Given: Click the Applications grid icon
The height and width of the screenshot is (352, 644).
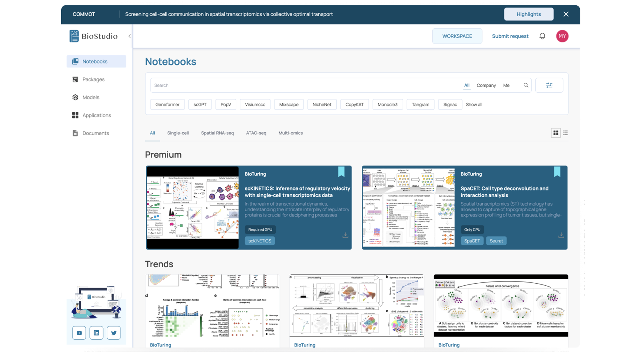Looking at the screenshot, I should [75, 115].
